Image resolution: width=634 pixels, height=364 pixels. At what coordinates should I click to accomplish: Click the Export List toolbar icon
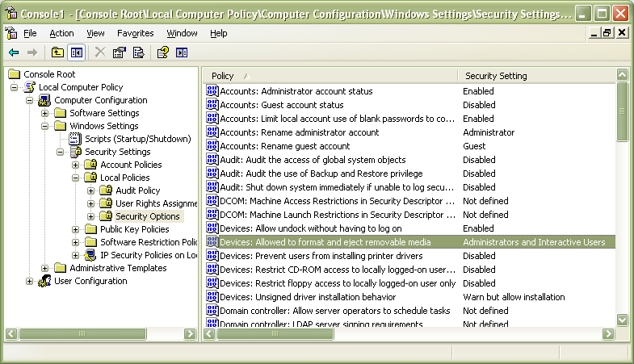pos(138,52)
